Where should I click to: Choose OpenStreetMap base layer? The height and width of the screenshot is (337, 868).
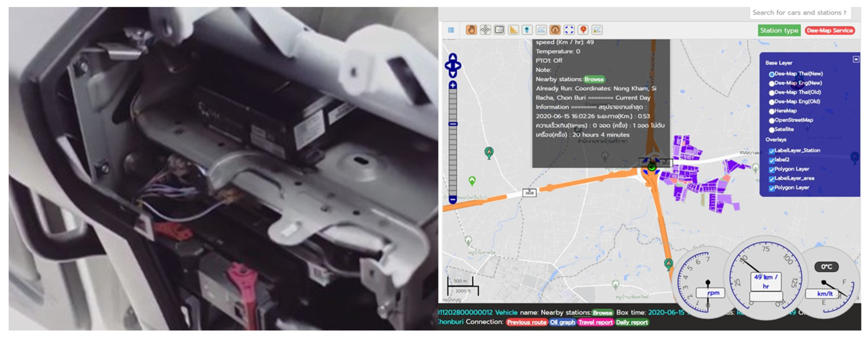click(772, 121)
